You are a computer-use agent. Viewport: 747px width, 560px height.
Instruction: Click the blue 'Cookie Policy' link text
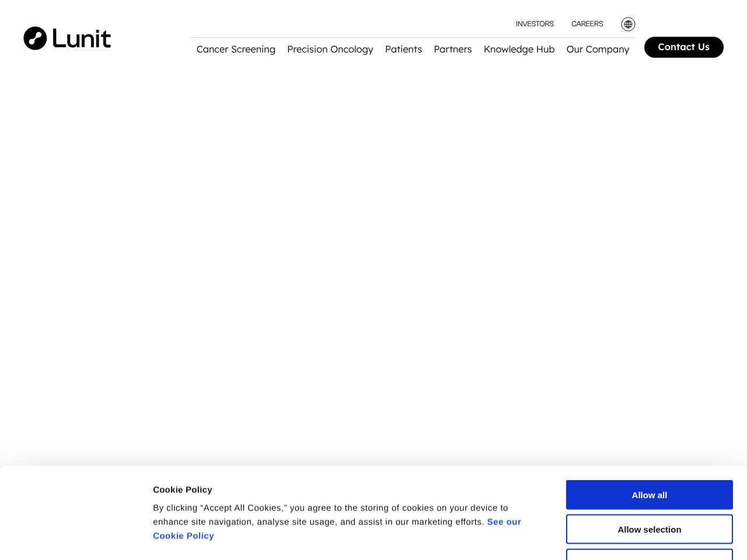[x=183, y=536]
